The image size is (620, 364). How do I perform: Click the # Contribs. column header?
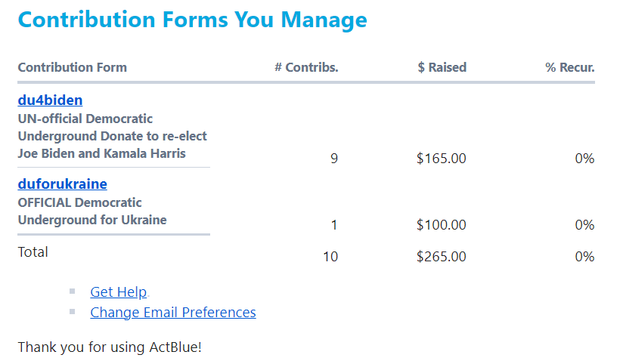[x=306, y=67]
